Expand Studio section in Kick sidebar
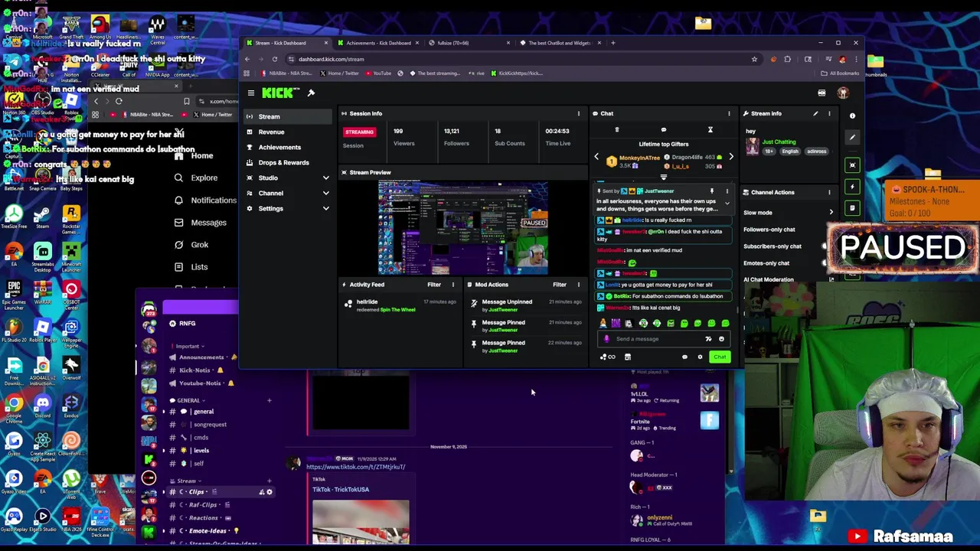 (325, 178)
